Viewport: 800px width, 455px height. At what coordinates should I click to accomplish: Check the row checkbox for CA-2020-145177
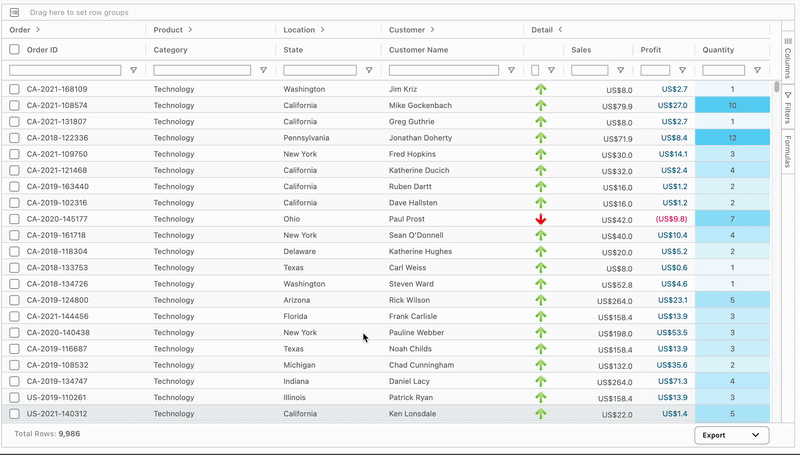pos(14,219)
